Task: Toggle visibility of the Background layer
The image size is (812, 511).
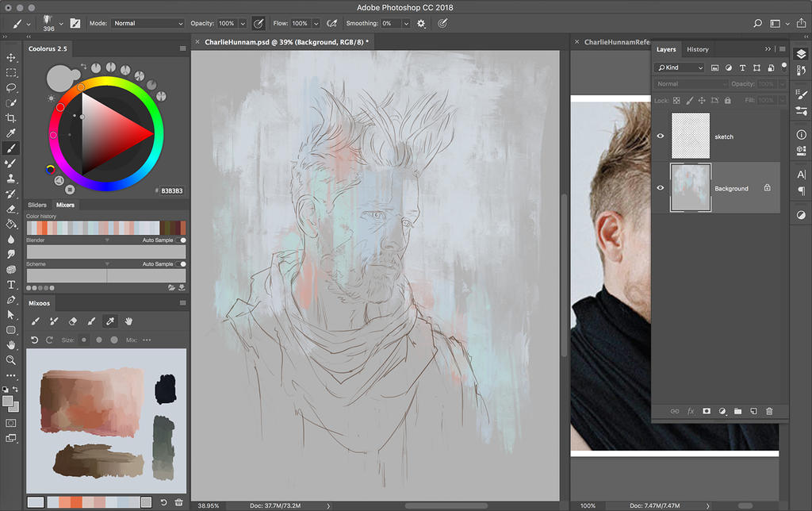Action: 660,188
